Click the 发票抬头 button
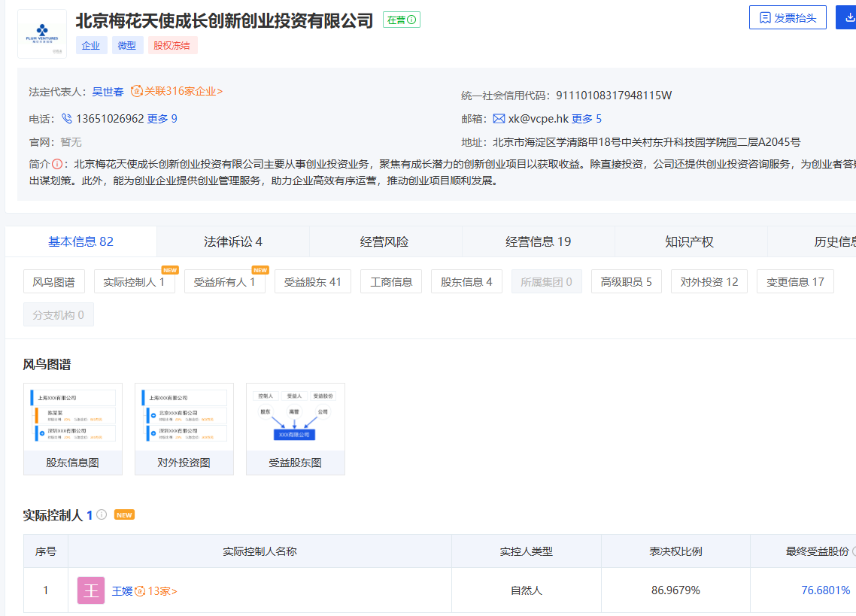The image size is (856, 616). [788, 17]
